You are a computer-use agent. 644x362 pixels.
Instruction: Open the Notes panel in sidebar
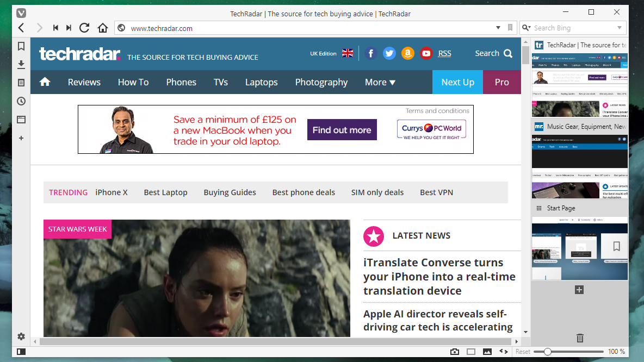point(21,83)
